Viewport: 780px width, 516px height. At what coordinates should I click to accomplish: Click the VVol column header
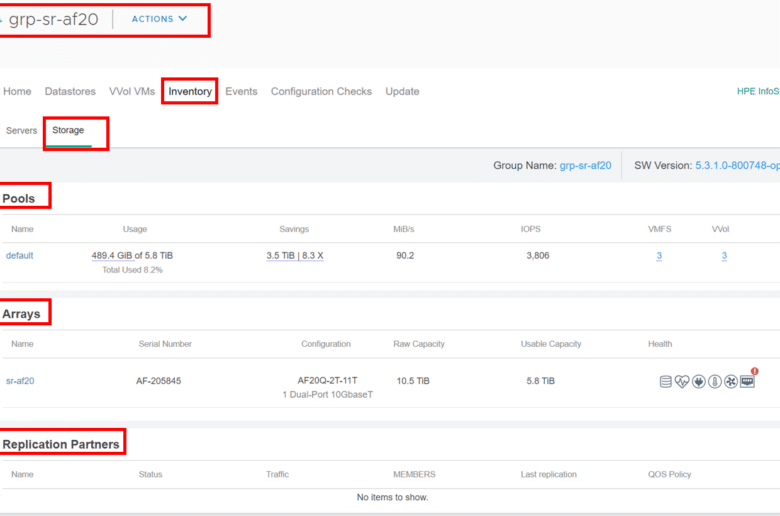point(720,229)
